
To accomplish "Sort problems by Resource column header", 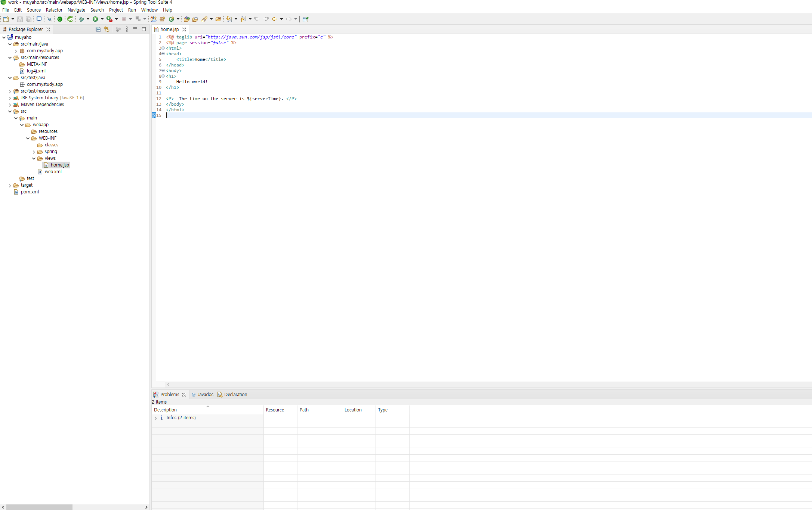I will pos(275,410).
